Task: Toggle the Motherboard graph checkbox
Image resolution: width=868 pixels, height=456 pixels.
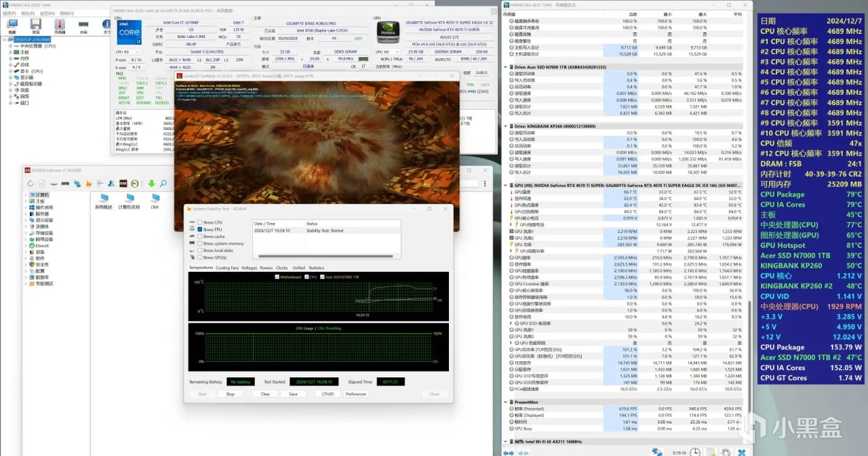Action: (x=277, y=277)
